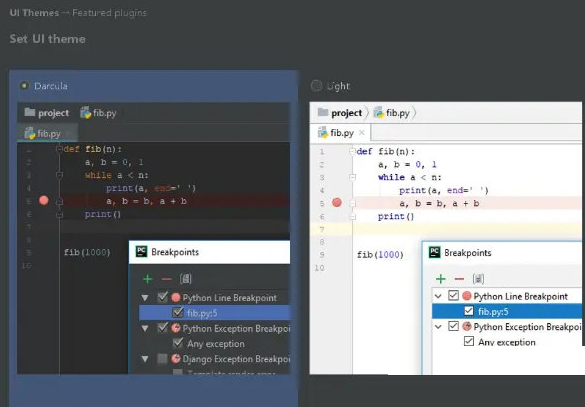Image resolution: width=585 pixels, height=407 pixels.
Task: Click the project folder icon in Darcula preview
Action: tap(30, 112)
